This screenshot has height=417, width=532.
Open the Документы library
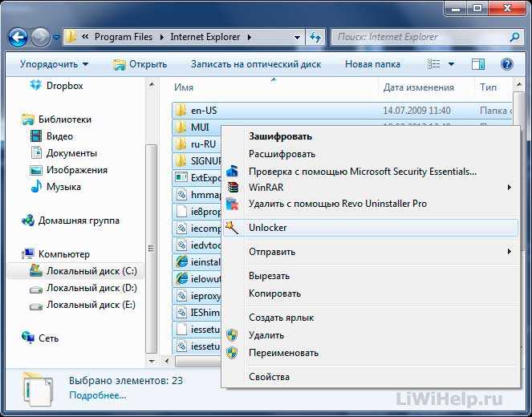point(63,153)
